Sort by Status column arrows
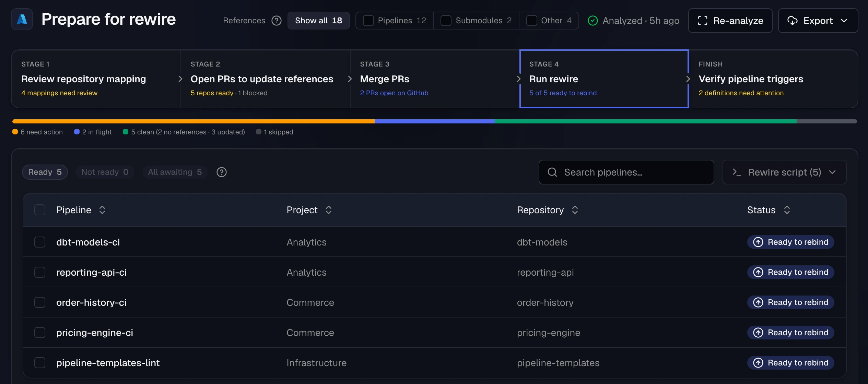This screenshot has width=868, height=384. 787,210
